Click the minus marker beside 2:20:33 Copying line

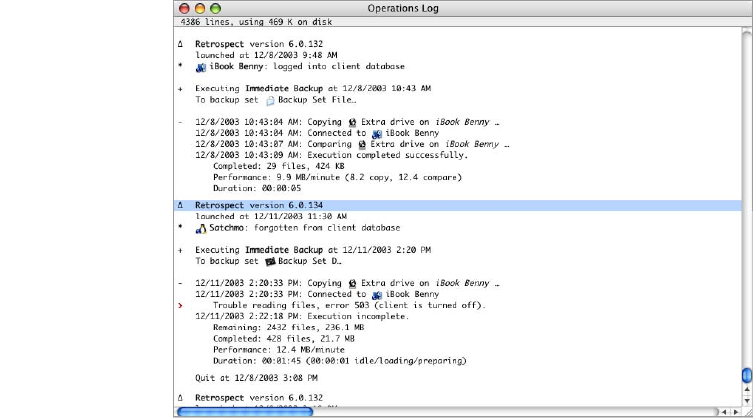tap(181, 283)
